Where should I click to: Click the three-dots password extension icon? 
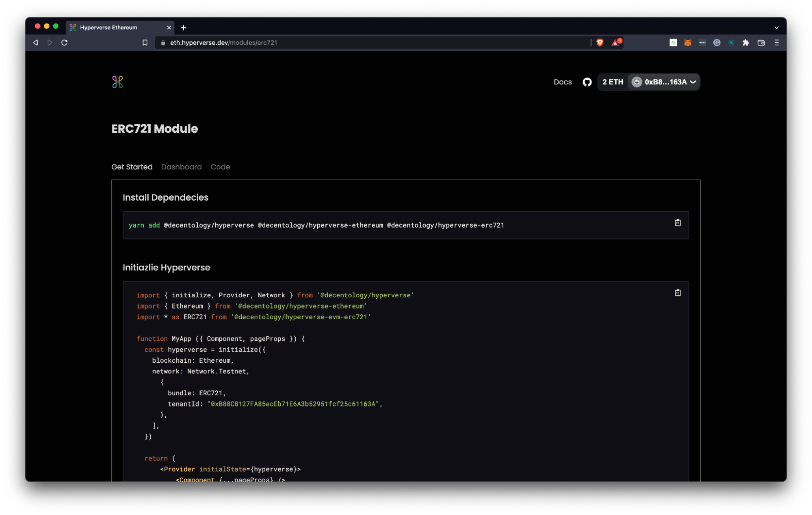pyautogui.click(x=702, y=42)
